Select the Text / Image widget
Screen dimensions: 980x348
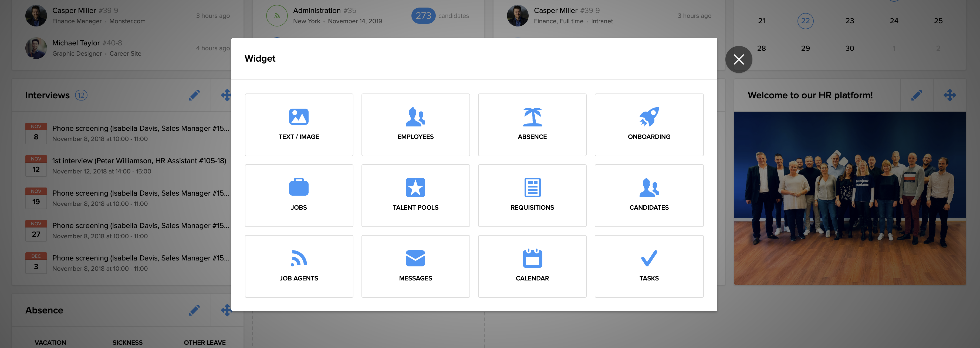[299, 125]
